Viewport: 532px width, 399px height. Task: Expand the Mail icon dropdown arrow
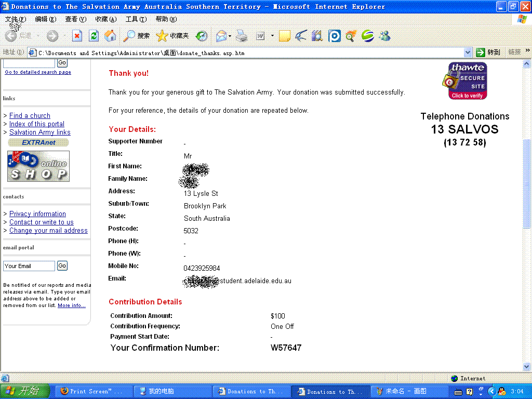coord(230,36)
